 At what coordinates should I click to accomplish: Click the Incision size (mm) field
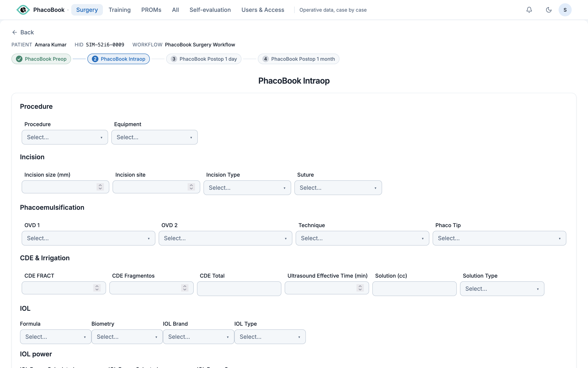point(65,187)
